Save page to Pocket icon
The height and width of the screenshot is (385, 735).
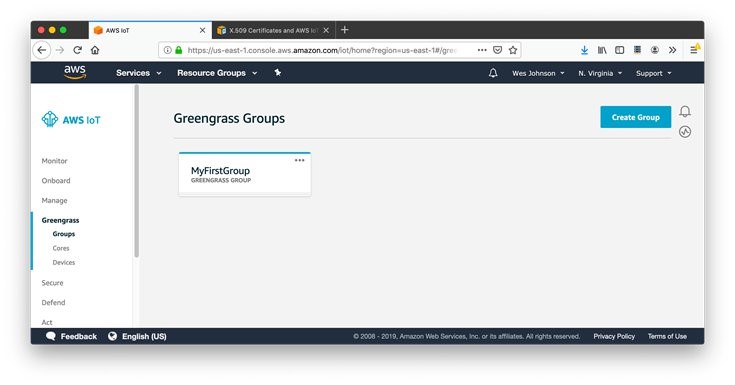pyautogui.click(x=498, y=50)
